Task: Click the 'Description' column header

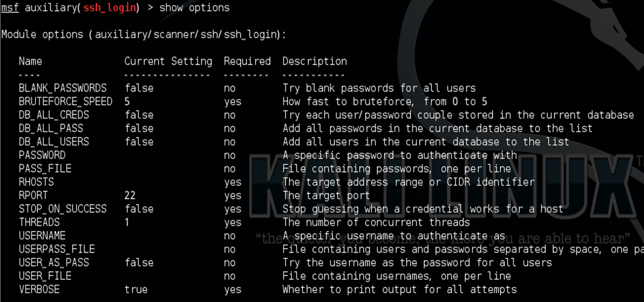Action: (315, 61)
